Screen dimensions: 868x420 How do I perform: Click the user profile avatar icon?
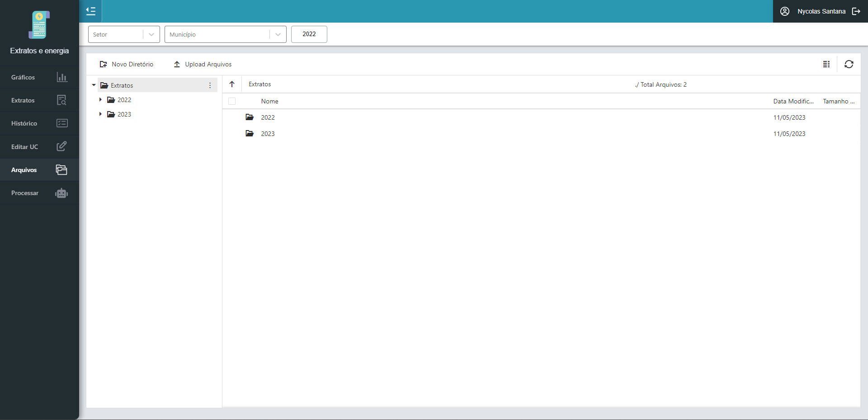(x=785, y=11)
